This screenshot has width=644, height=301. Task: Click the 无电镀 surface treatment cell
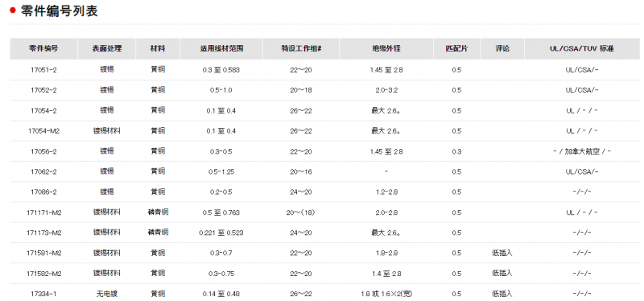107,294
